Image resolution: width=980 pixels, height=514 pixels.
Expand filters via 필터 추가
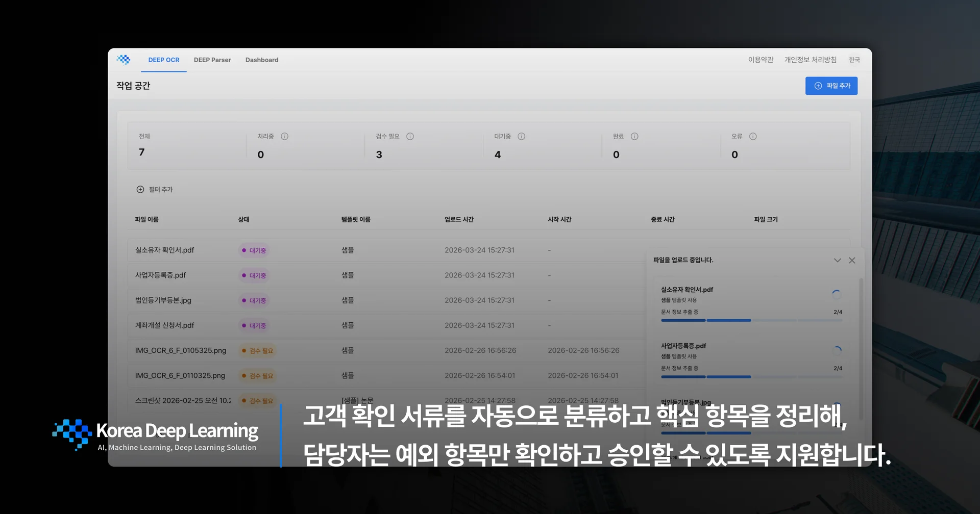(155, 189)
